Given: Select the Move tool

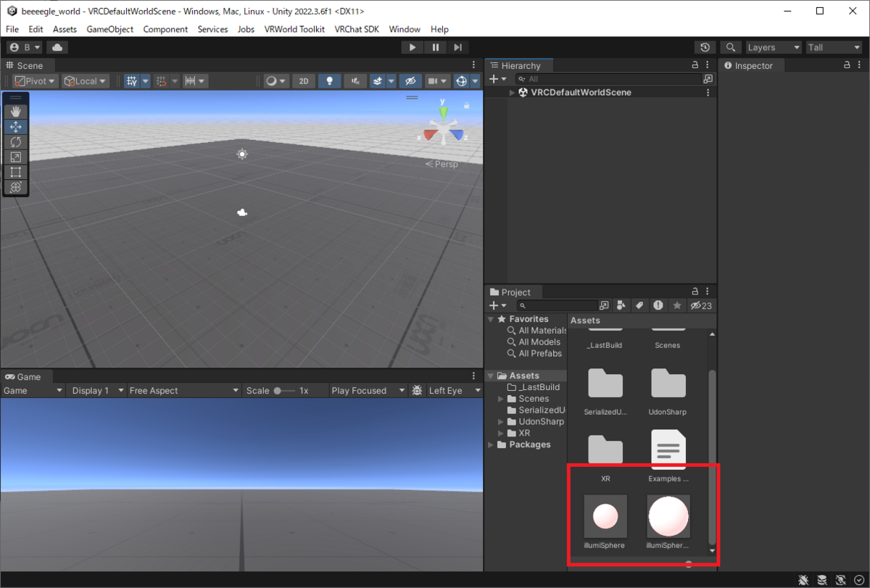Looking at the screenshot, I should pos(16,127).
